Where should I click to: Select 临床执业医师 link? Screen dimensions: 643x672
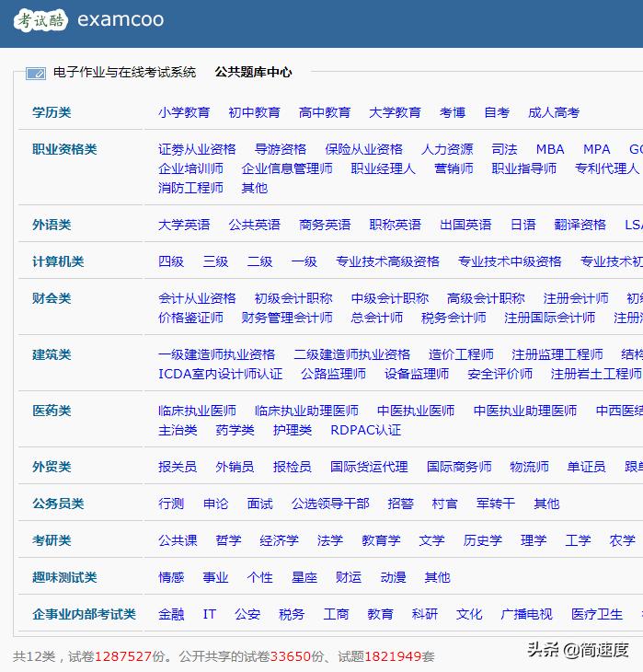point(197,411)
